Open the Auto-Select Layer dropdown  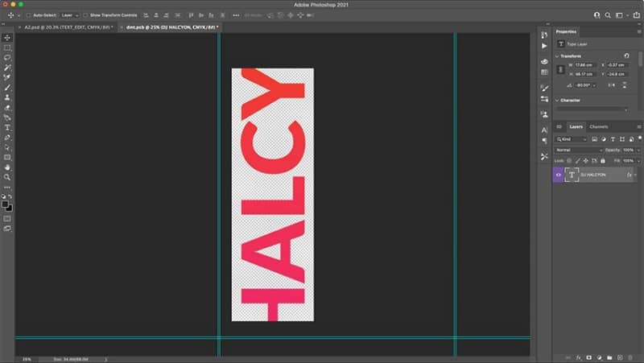70,15
